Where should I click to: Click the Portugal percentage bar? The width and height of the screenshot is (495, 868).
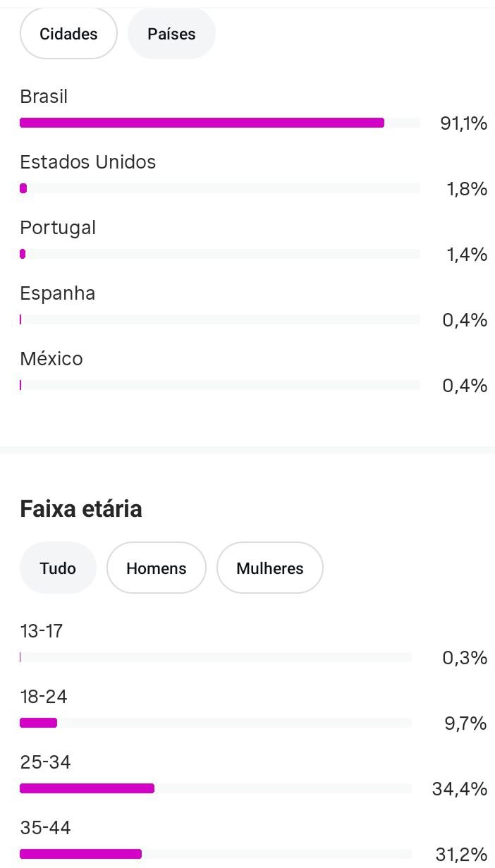point(220,254)
